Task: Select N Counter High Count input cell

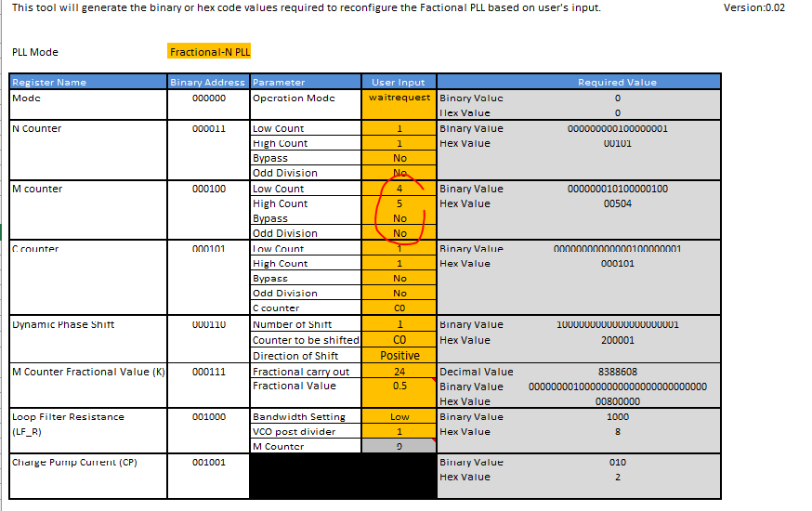Action: [x=399, y=143]
